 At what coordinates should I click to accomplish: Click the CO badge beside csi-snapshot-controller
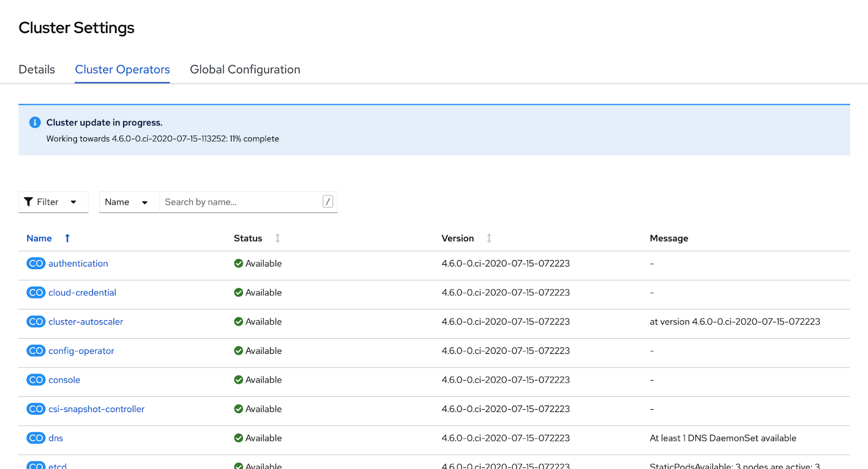click(x=36, y=409)
